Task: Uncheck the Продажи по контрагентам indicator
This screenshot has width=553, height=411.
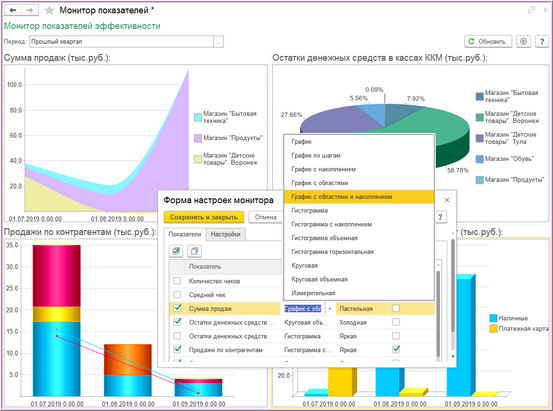Action: point(177,349)
